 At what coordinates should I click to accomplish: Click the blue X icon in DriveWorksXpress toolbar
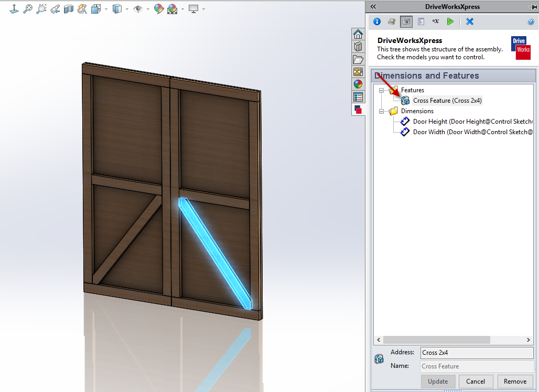(470, 21)
